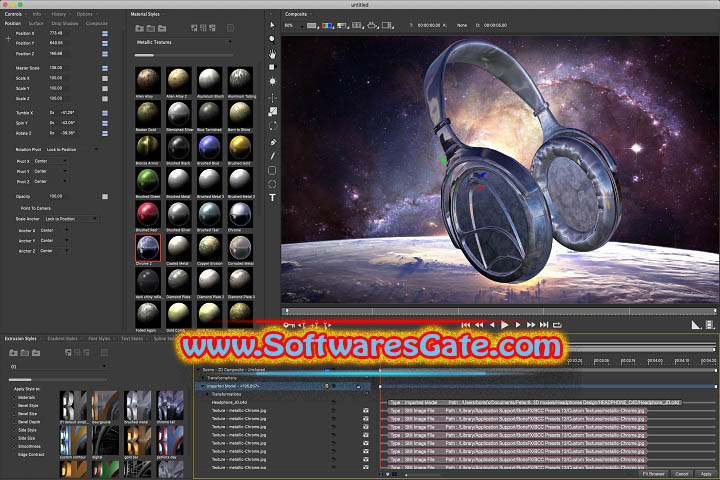
Task: Select the arrow selection tool
Action: 272,25
